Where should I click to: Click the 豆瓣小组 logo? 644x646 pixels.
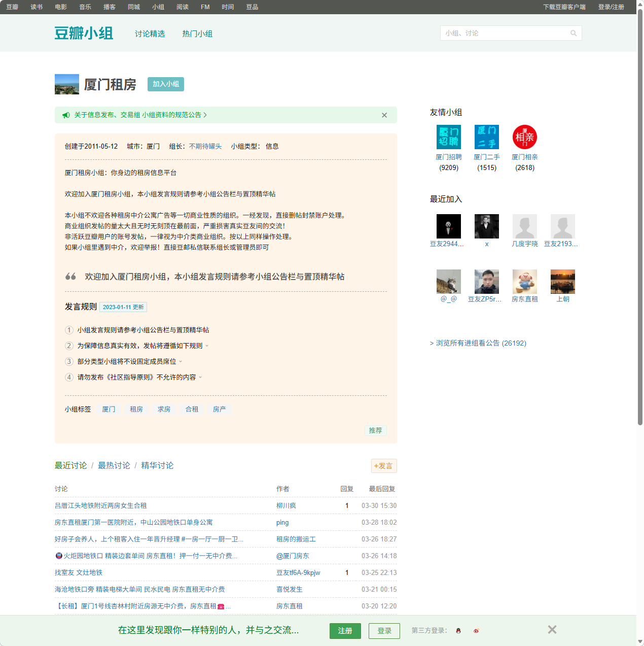84,32
